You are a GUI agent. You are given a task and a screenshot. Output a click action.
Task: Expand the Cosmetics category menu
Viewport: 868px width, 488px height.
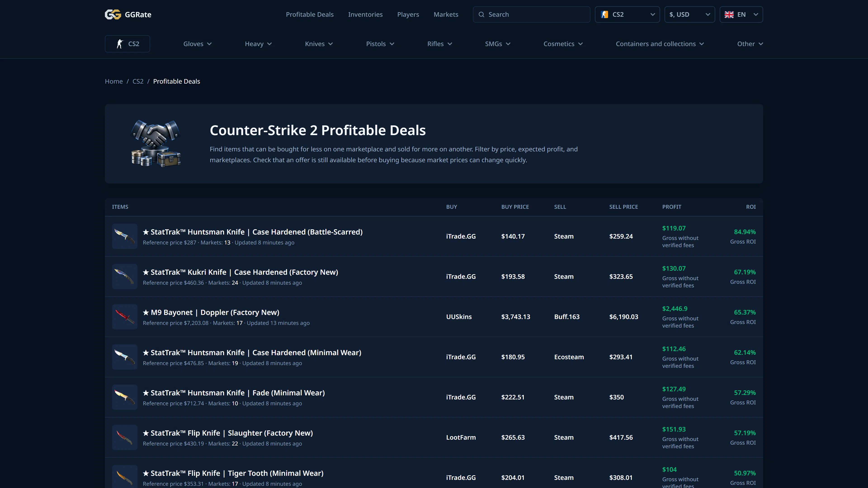[x=563, y=44]
